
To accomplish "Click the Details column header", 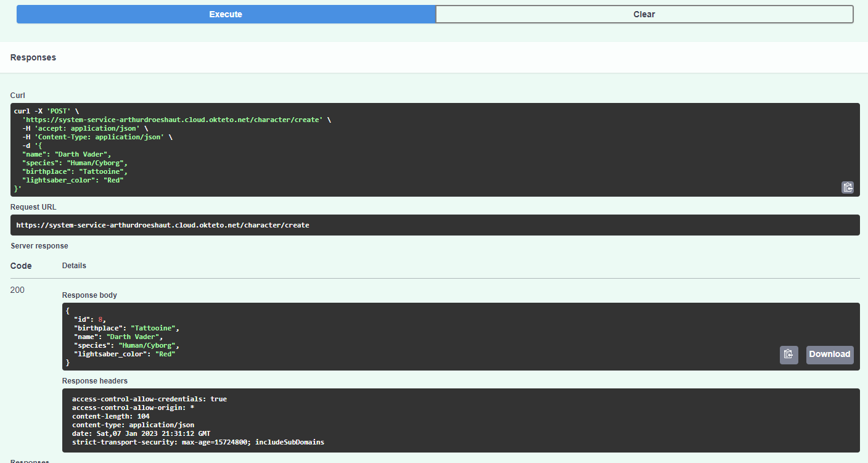I will pyautogui.click(x=74, y=265).
